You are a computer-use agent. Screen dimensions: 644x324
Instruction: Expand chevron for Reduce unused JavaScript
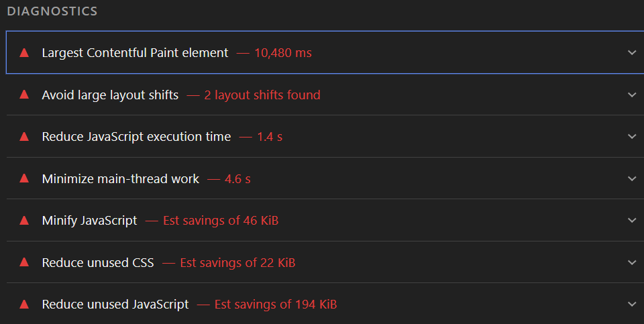point(631,304)
